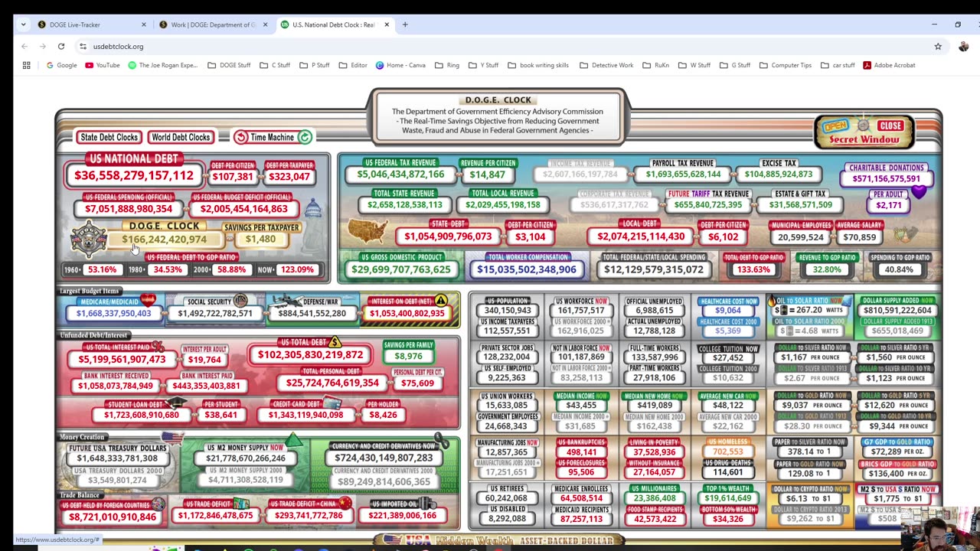Image resolution: width=980 pixels, height=551 pixels.
Task: Click the purple heart charitable donations icon
Action: tap(919, 192)
